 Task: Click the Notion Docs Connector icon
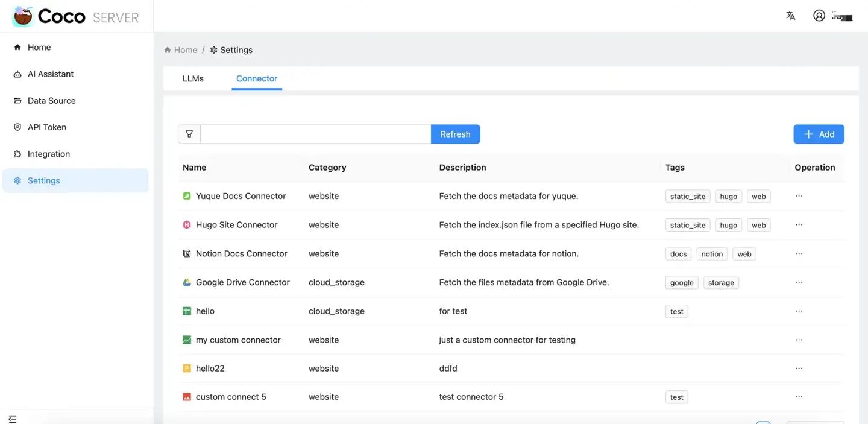(187, 254)
